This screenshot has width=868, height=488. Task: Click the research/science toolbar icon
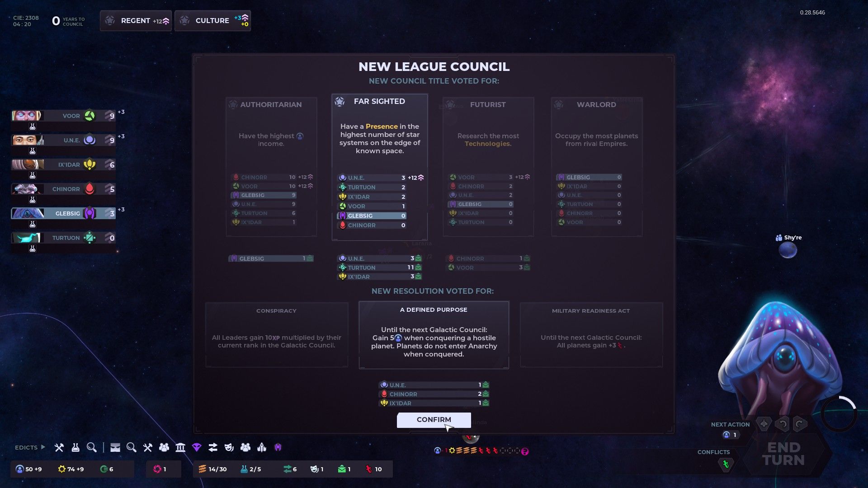tap(75, 447)
